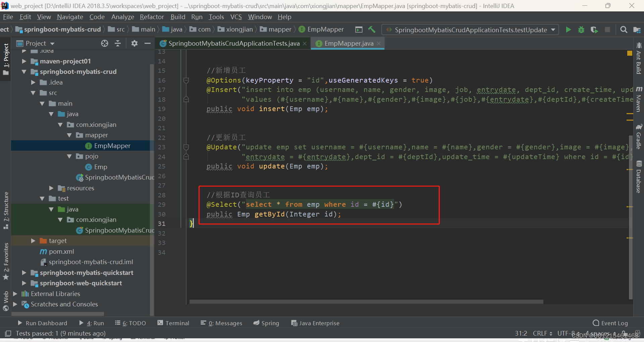
Task: Open the Database side panel
Action: coord(639,177)
